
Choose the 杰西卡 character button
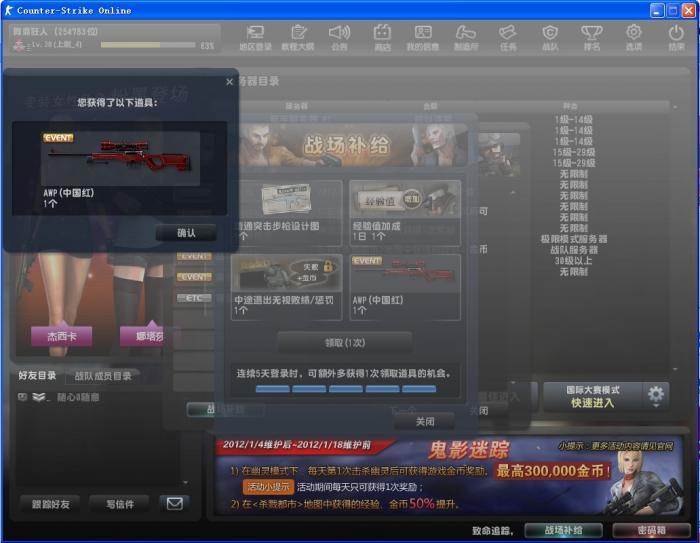[x=62, y=336]
